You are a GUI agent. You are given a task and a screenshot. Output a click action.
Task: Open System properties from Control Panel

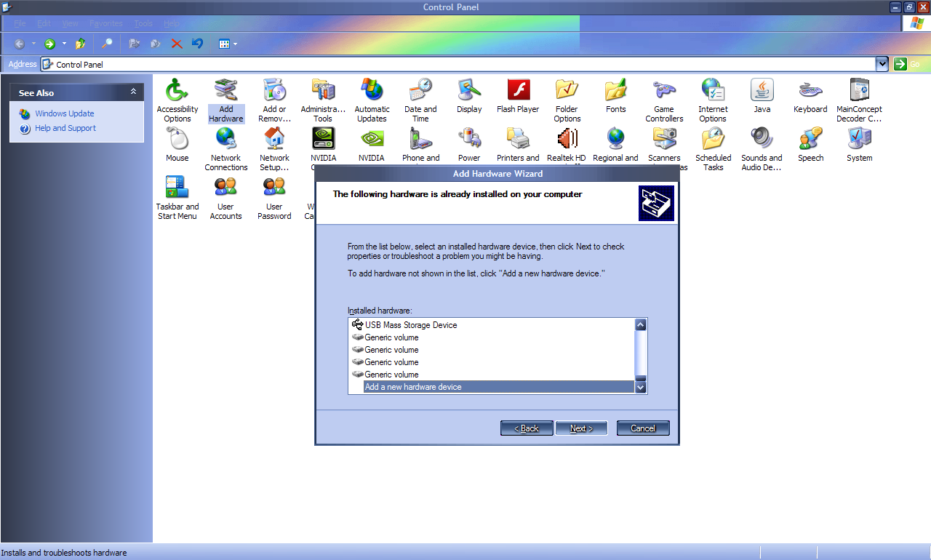(859, 145)
